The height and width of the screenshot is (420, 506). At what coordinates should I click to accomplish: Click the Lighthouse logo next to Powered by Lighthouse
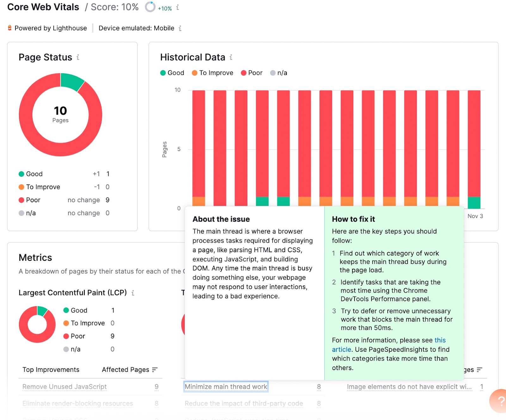point(9,28)
